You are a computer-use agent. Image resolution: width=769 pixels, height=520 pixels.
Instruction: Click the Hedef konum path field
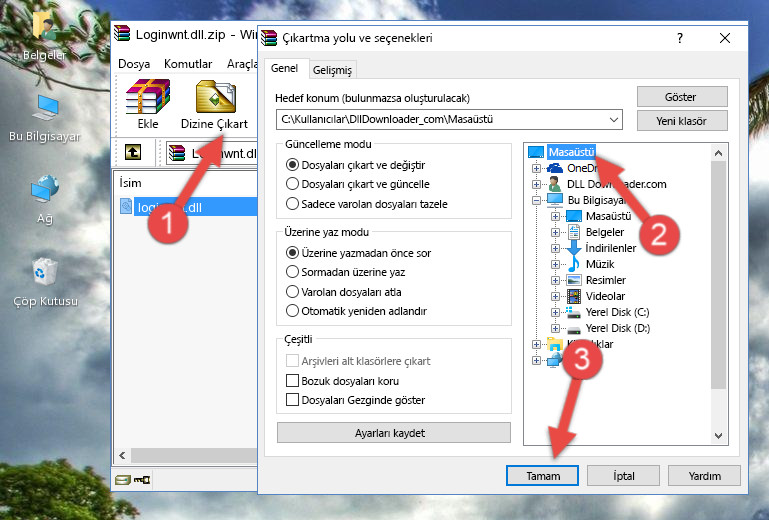[x=440, y=120]
